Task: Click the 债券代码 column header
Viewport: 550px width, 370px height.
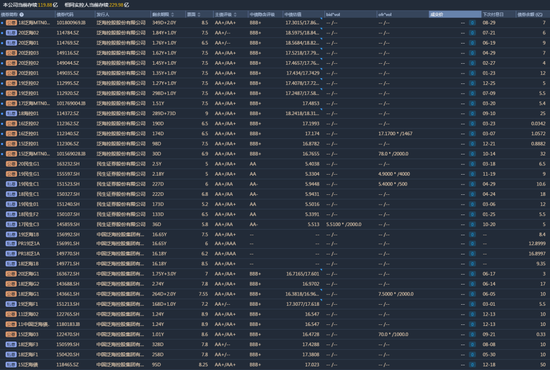Action: click(65, 14)
